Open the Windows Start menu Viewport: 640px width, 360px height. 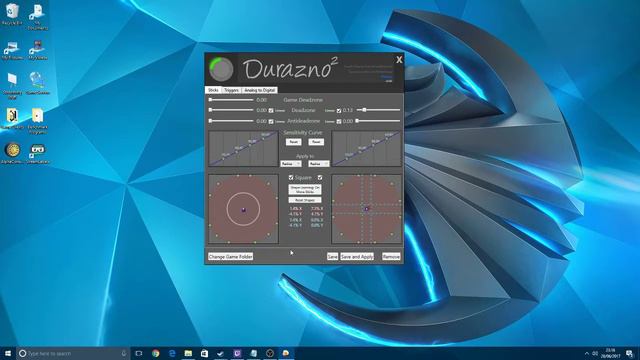[x=8, y=353]
